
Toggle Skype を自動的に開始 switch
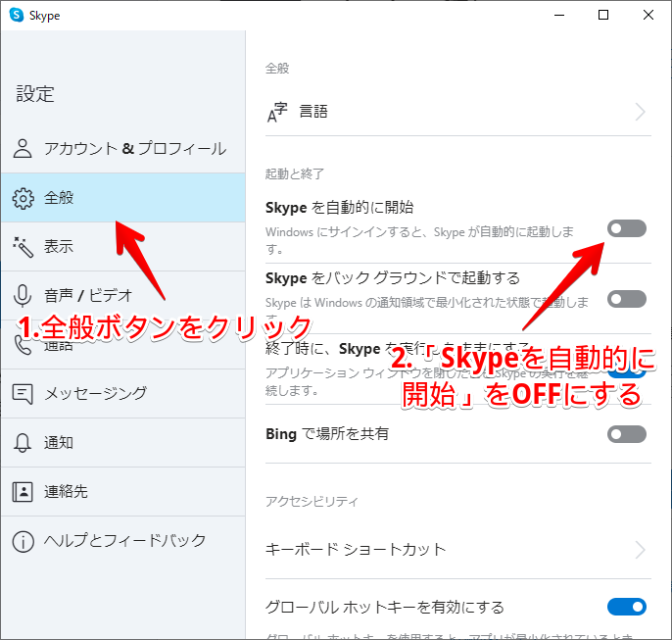point(627,228)
